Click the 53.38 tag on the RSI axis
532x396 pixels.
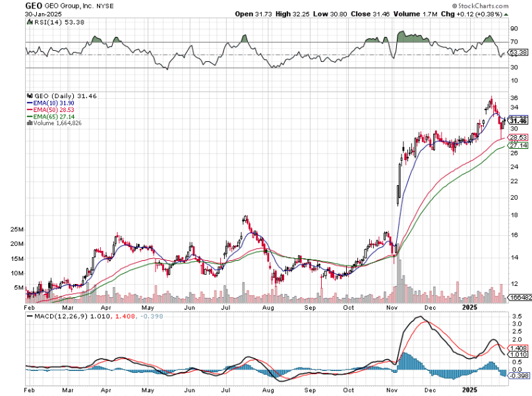519,52
